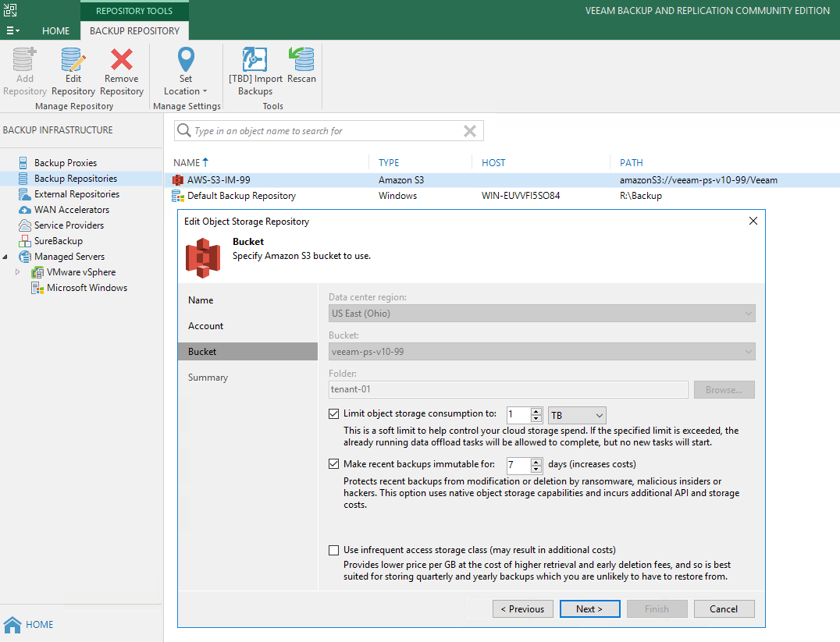Open the Set Location dropdown arrow

[x=205, y=91]
